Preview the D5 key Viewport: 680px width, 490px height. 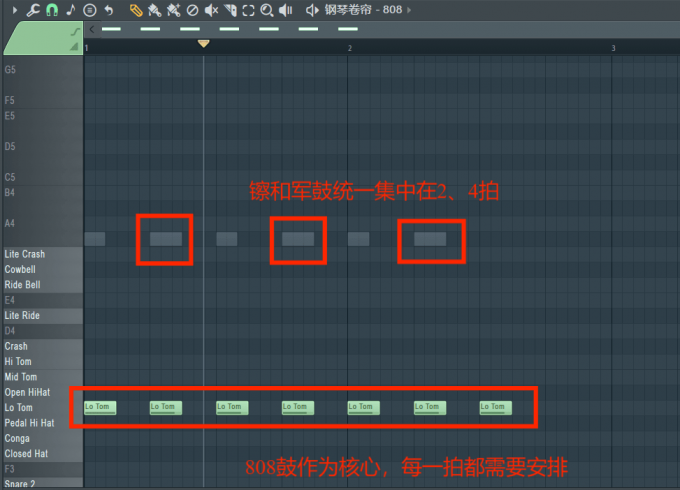[x=42, y=146]
